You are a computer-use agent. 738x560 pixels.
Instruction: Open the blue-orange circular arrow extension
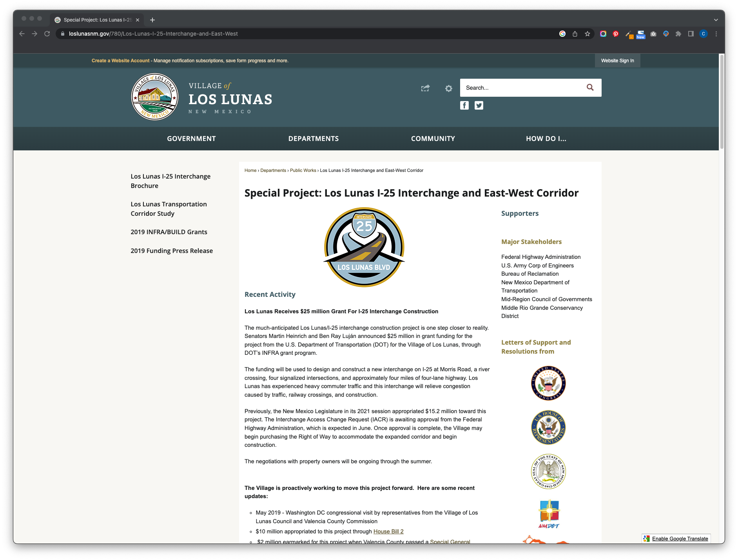666,34
